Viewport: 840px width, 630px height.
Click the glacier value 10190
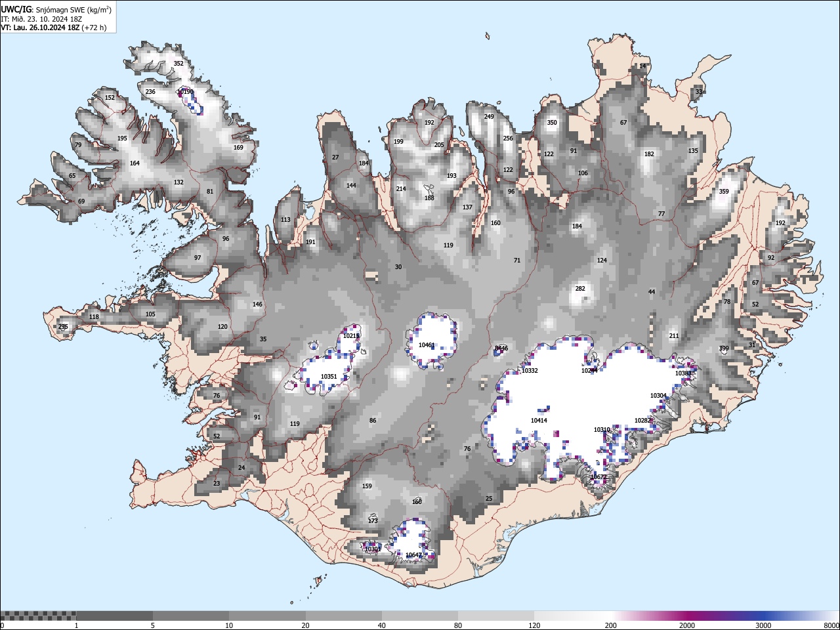(x=185, y=92)
